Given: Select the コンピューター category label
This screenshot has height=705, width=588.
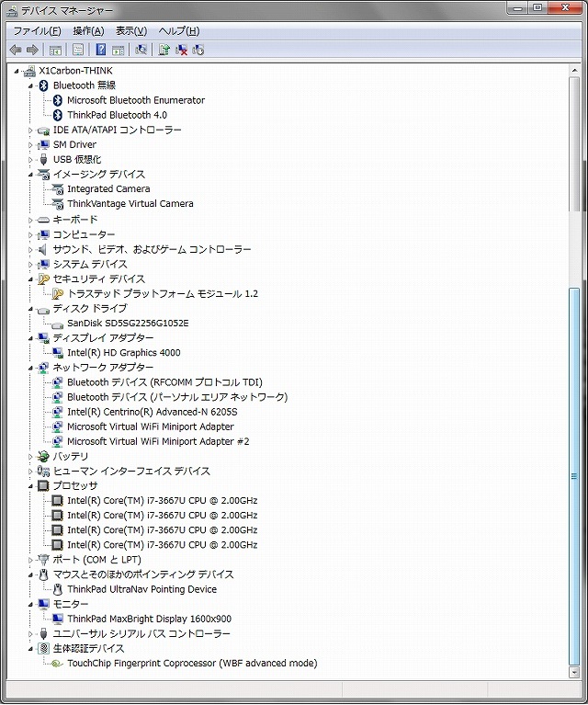Looking at the screenshot, I should pos(84,234).
